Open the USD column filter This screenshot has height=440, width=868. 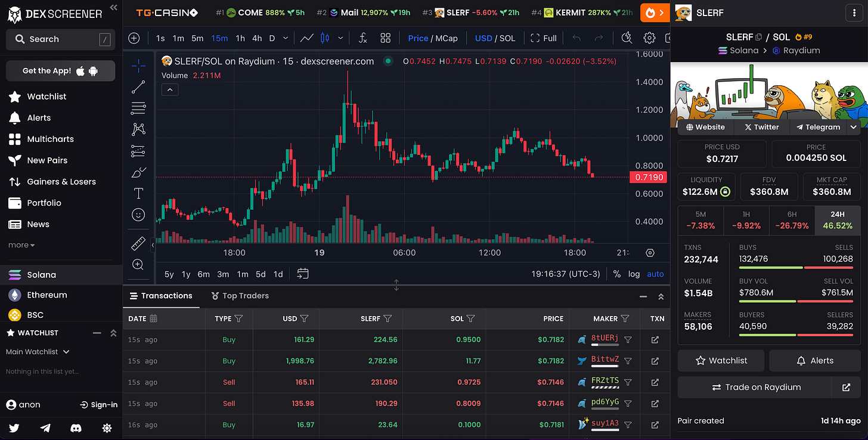pos(304,319)
